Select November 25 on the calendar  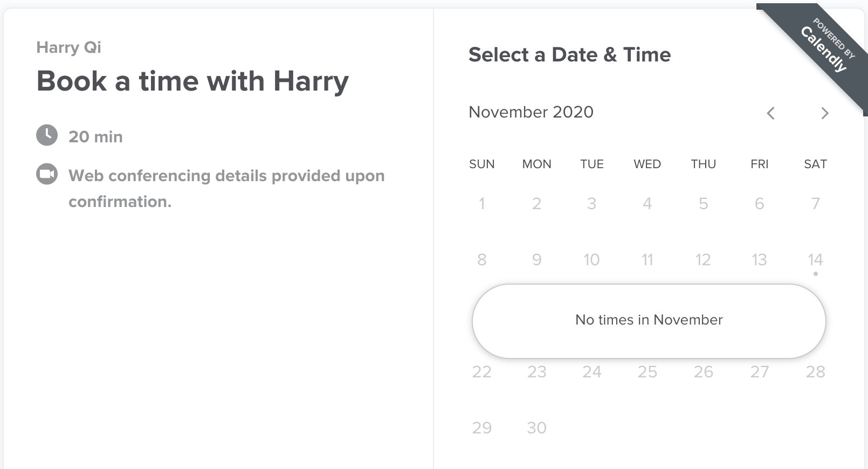(x=647, y=371)
